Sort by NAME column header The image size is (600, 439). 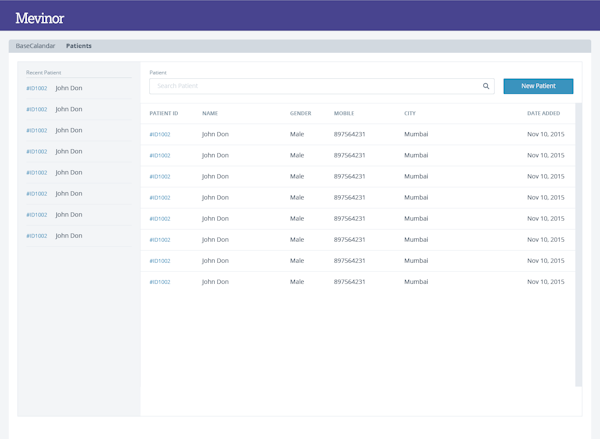[210, 113]
